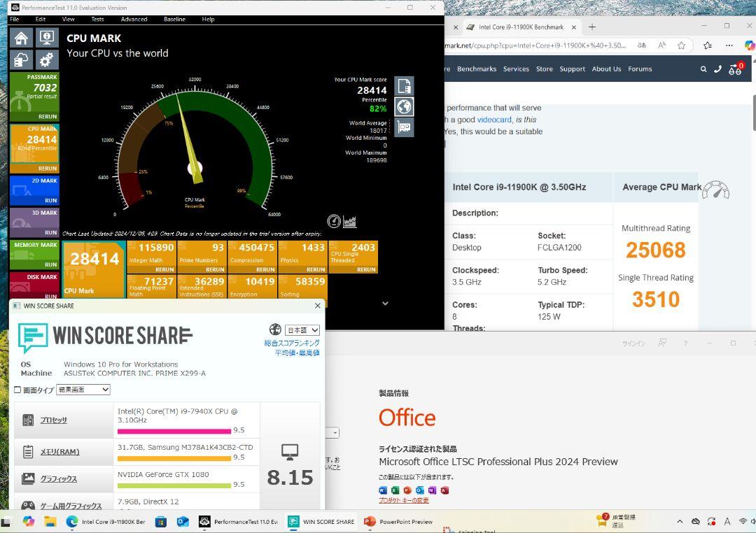Toggle the 画面タイプ checkbox
The width and height of the screenshot is (756, 533).
pos(17,390)
